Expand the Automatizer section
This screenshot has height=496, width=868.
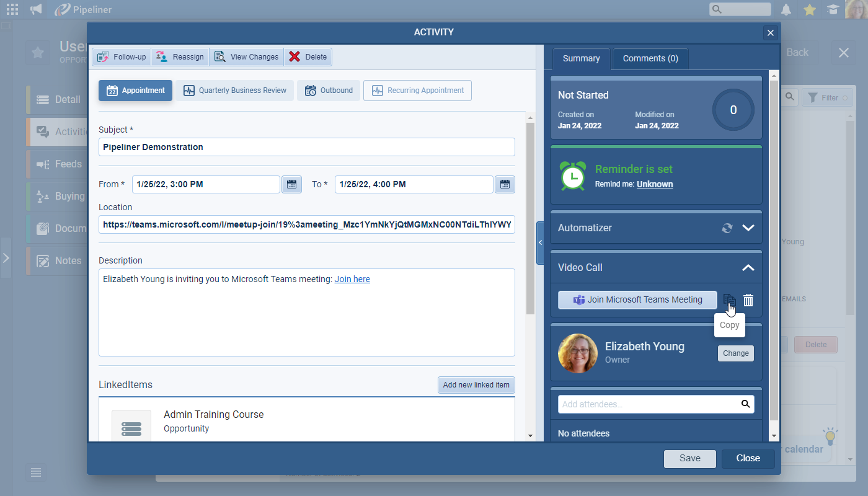click(748, 228)
